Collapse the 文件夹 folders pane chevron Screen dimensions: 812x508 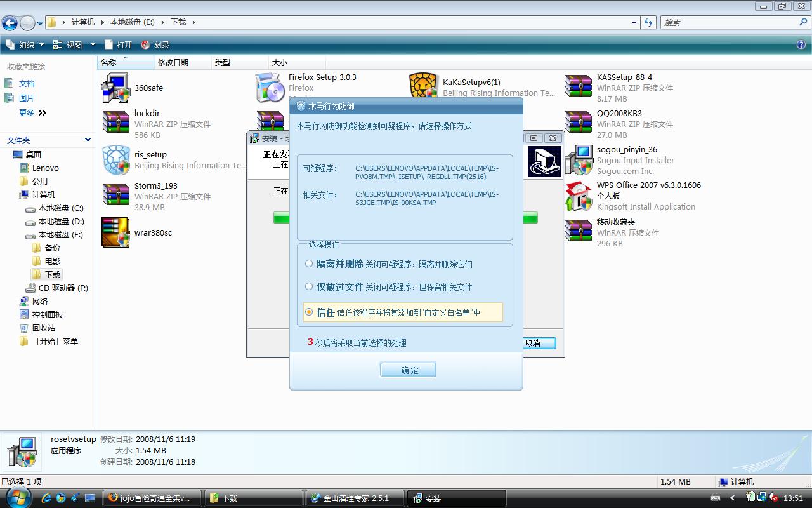(88, 140)
